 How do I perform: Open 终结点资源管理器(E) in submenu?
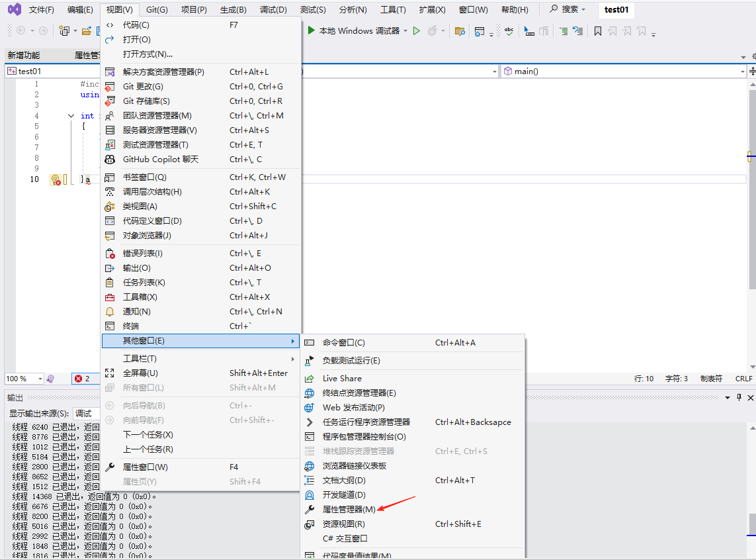pos(413,393)
